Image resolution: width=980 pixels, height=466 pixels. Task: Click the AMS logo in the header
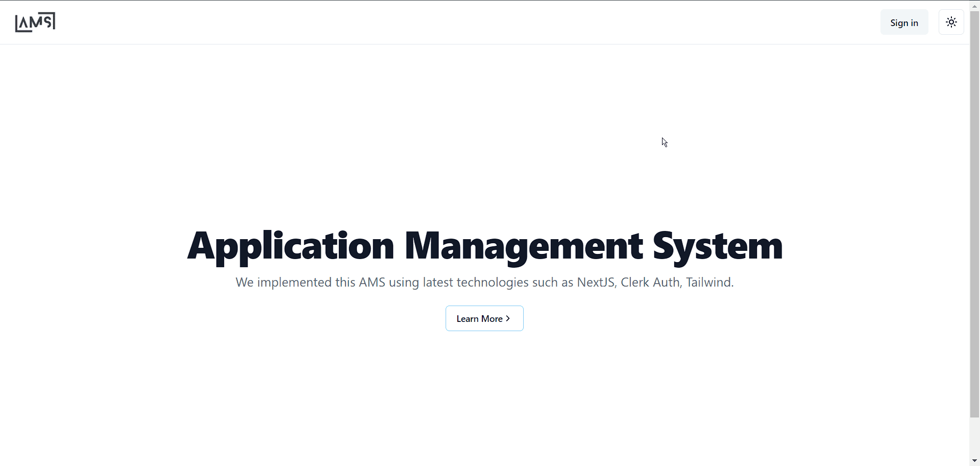tap(35, 22)
